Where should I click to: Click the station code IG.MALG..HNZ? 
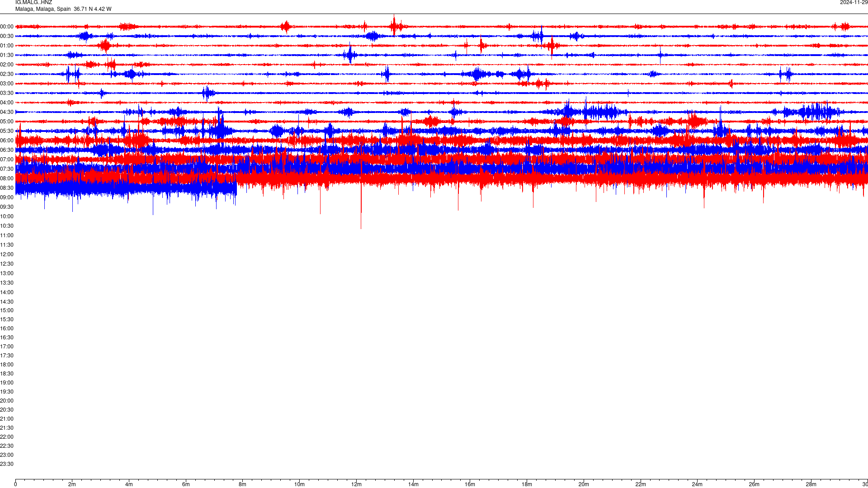pyautogui.click(x=33, y=2)
